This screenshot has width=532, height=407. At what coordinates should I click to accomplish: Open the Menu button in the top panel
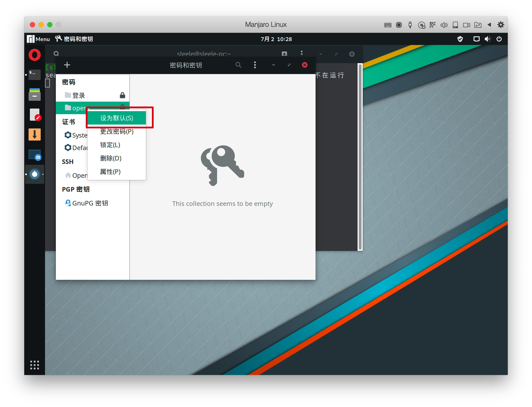[38, 39]
